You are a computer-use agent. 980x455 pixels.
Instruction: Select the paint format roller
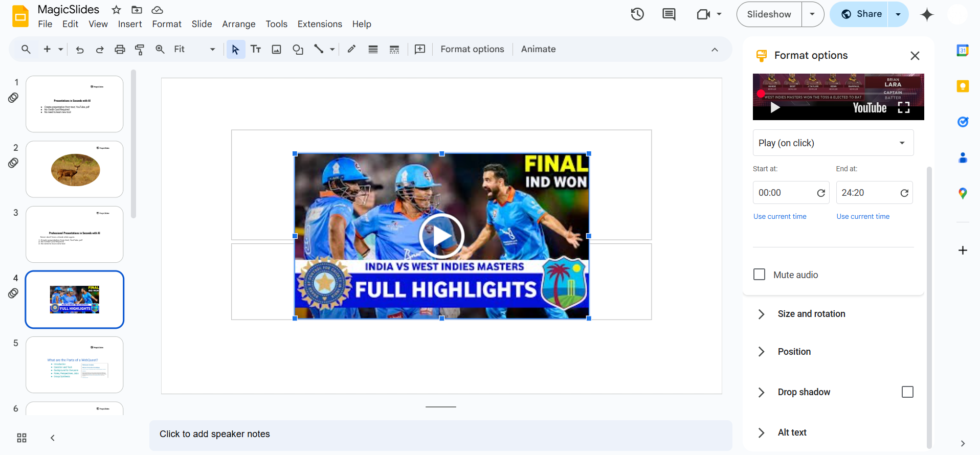[x=140, y=50]
